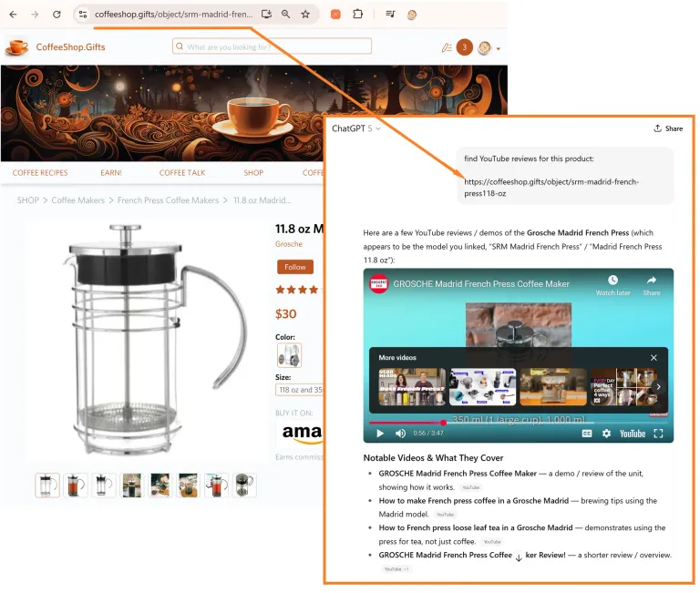700x593 pixels.
Task: Select the seventh product thumbnail
Action: (x=216, y=485)
